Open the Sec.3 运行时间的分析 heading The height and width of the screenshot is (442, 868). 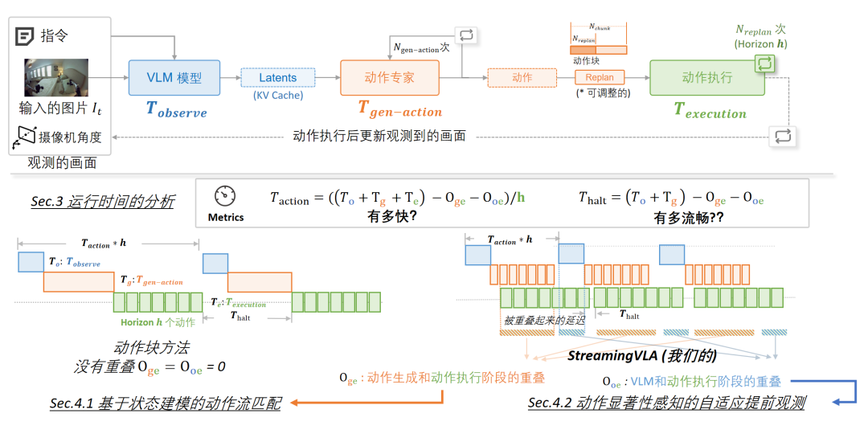(x=102, y=202)
